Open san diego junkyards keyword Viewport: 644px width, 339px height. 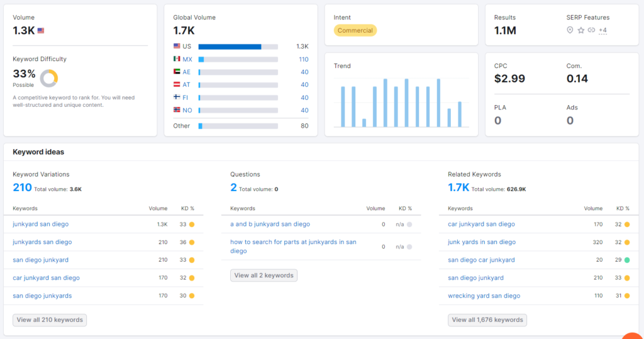click(x=42, y=296)
